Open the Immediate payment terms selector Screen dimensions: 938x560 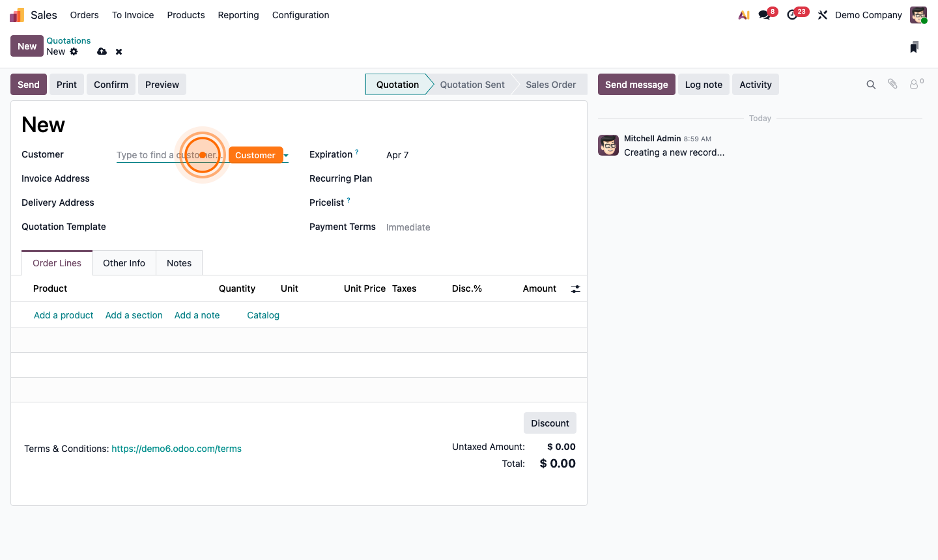(x=408, y=227)
